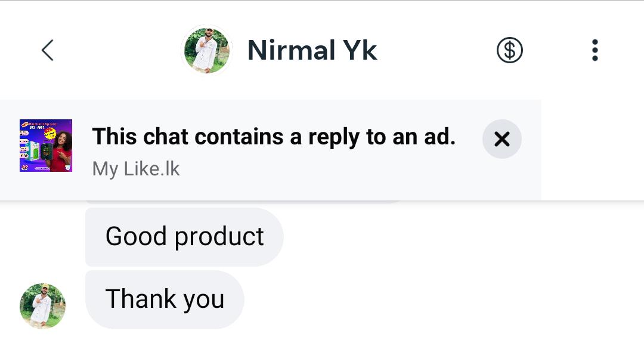Tap Nirmal Yk's header profile picture
644x346 pixels.
click(206, 50)
